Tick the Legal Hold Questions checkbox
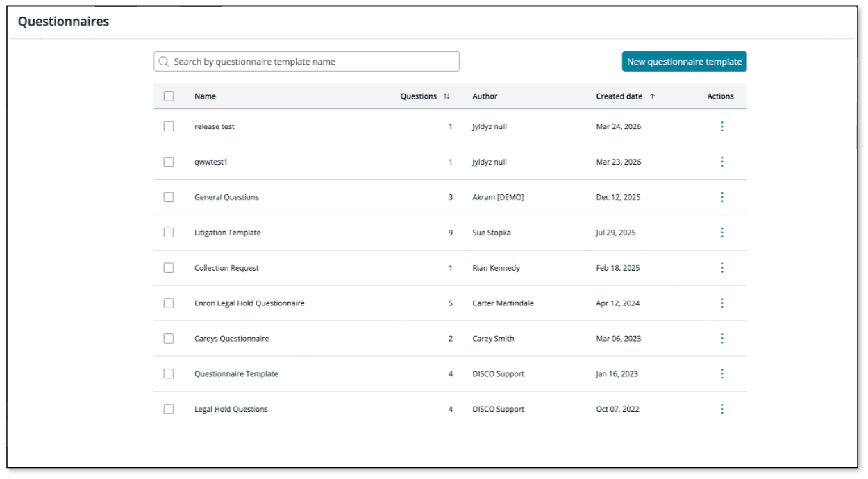 169,409
